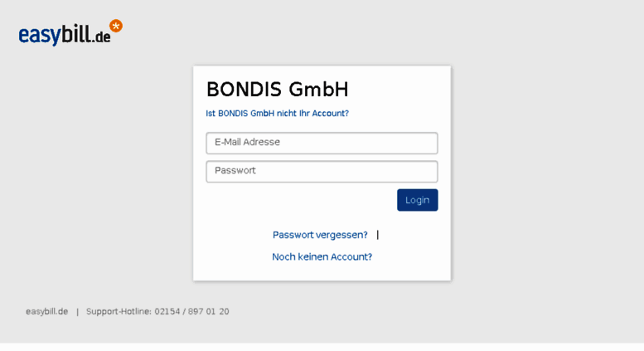Click the ".de" part of the logo
This screenshot has width=644, height=351.
(x=101, y=37)
